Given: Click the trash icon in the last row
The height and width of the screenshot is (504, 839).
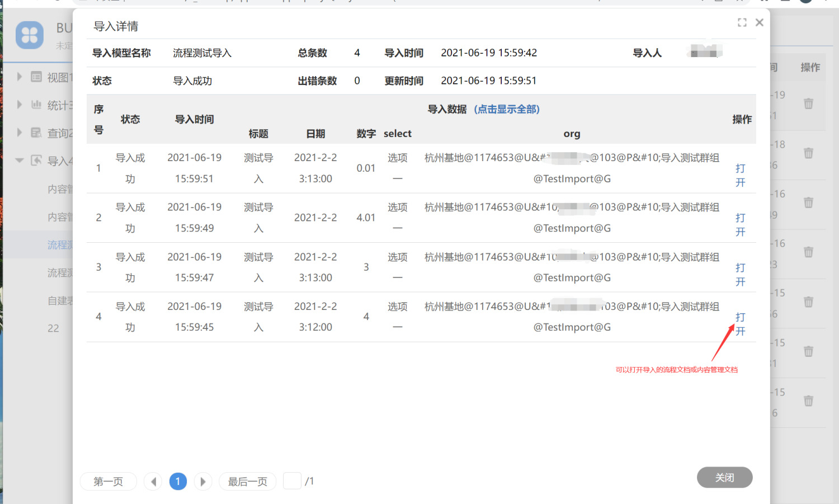Looking at the screenshot, I should click(x=808, y=401).
